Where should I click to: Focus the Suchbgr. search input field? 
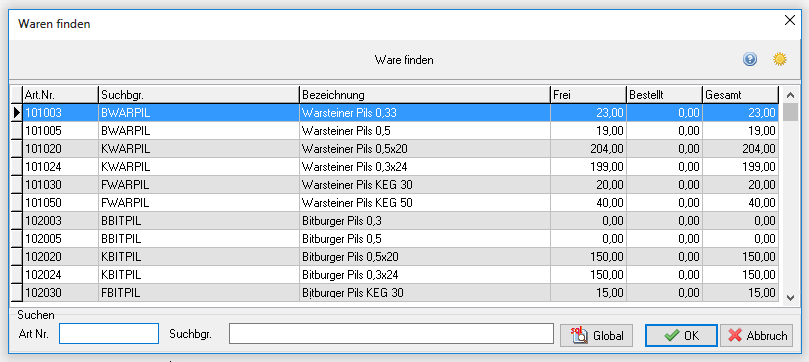pyautogui.click(x=392, y=334)
